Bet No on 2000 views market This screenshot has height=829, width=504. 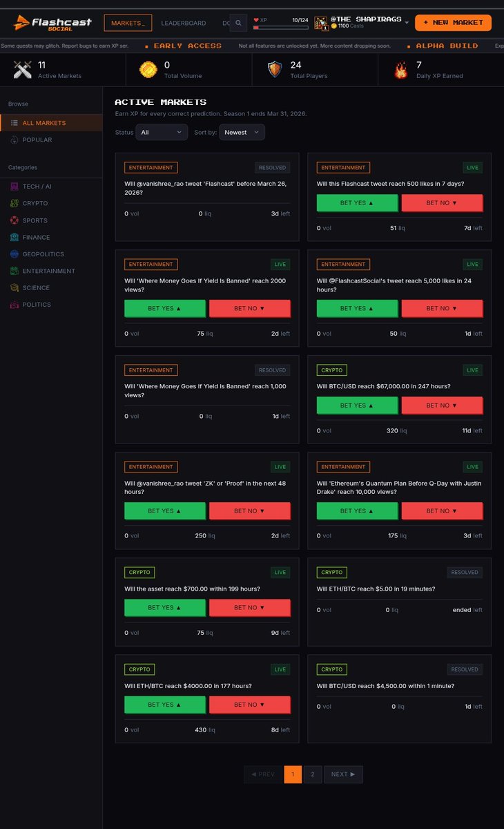pos(250,308)
